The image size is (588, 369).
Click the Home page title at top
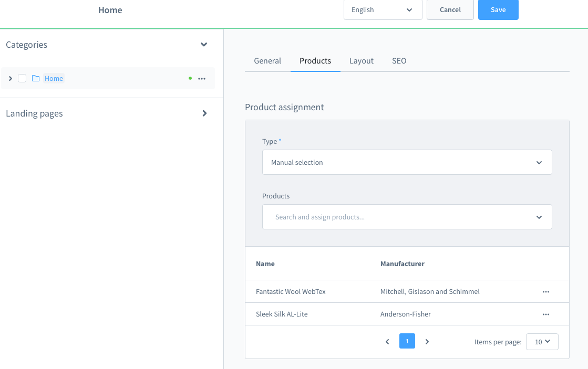[110, 10]
